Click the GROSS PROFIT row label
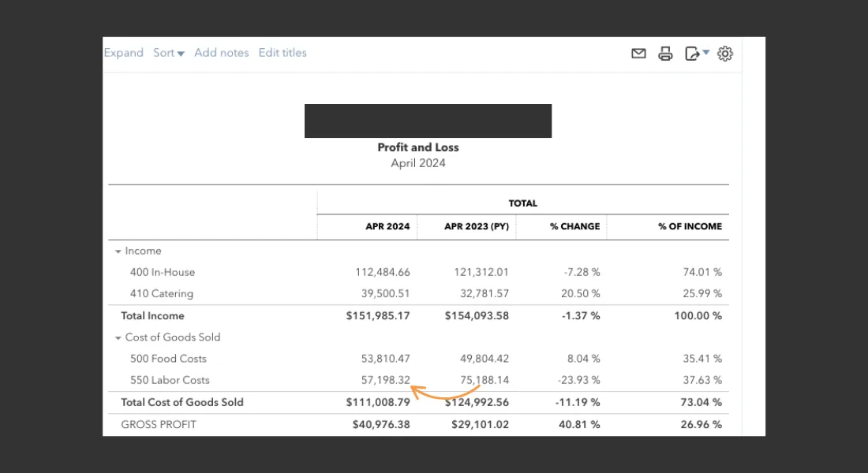The height and width of the screenshot is (473, 868). (x=159, y=424)
